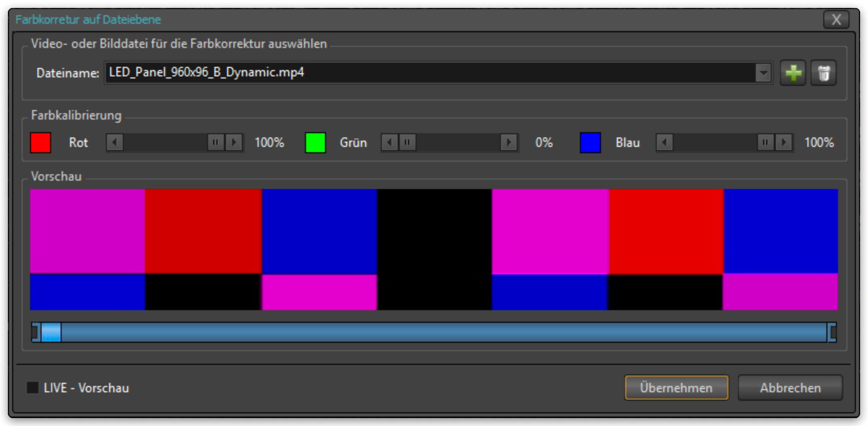Increase Grün value with the right arrow
The height and width of the screenshot is (426, 868).
(x=509, y=143)
